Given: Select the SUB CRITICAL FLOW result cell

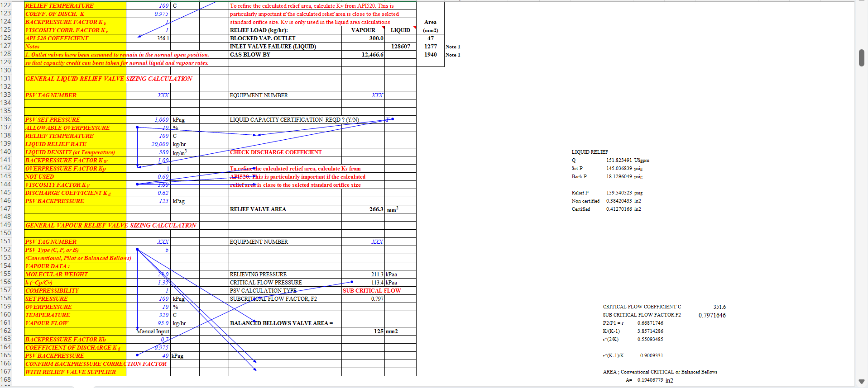Looking at the screenshot, I should pos(372,291).
